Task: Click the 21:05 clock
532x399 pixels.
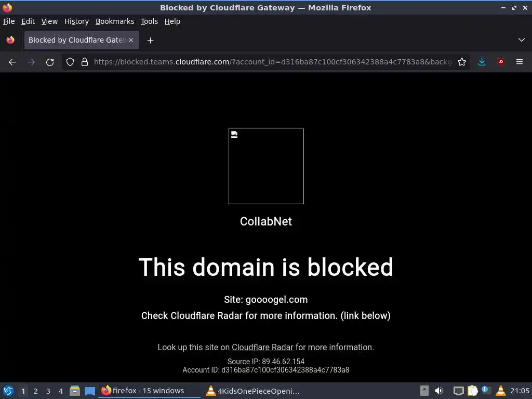Action: coord(520,391)
